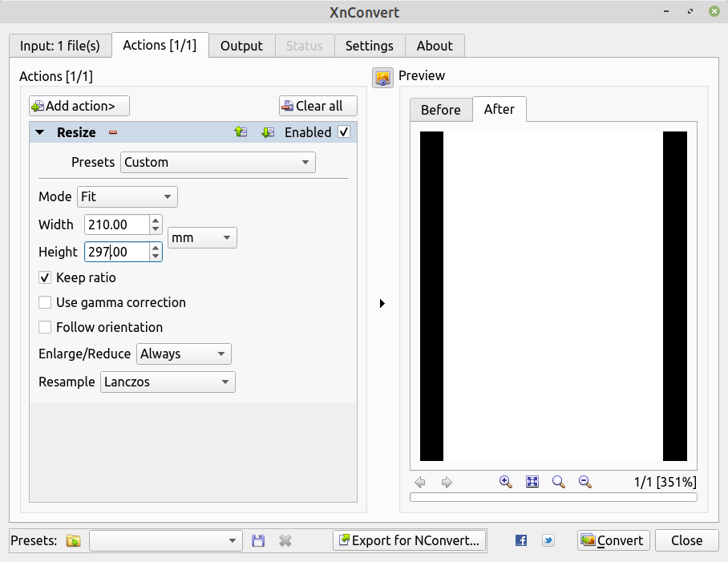This screenshot has height=562, width=728.
Task: Click the Add action> button
Action: coord(79,106)
